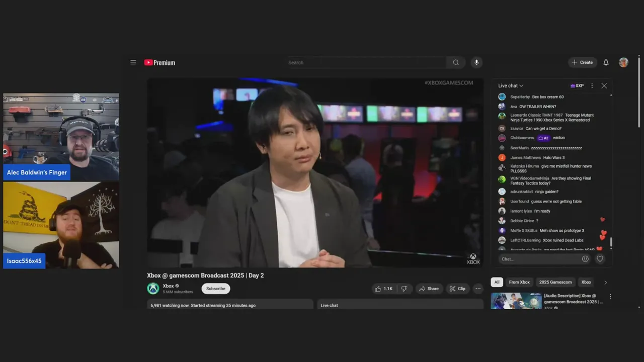644x362 pixels.
Task: Click the main video player
Action: click(315, 172)
